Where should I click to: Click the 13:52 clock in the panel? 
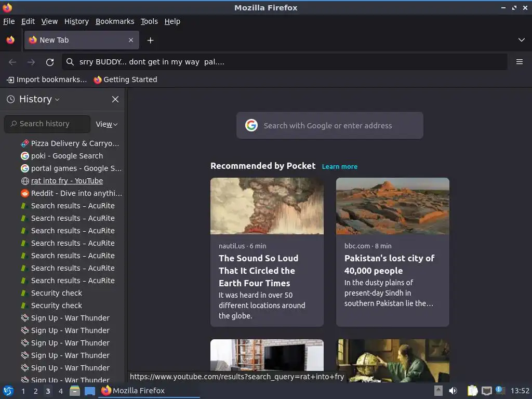point(520,391)
